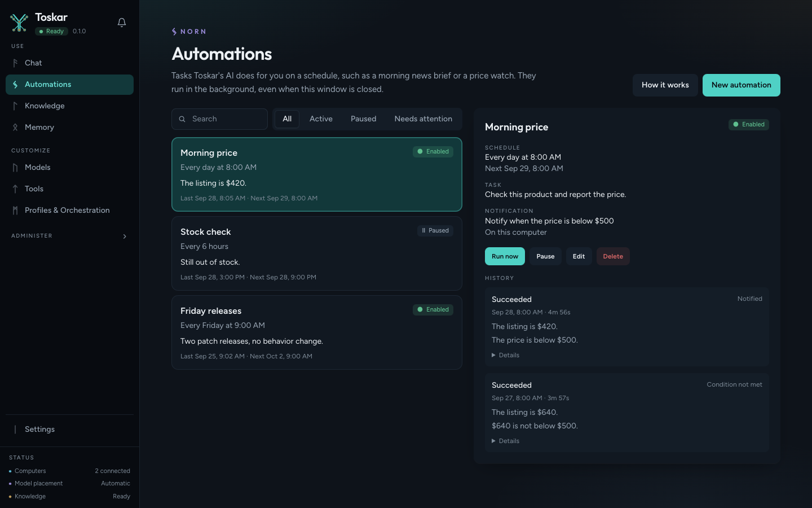Go to Tools section
Image resolution: width=812 pixels, height=508 pixels.
[x=69, y=189]
